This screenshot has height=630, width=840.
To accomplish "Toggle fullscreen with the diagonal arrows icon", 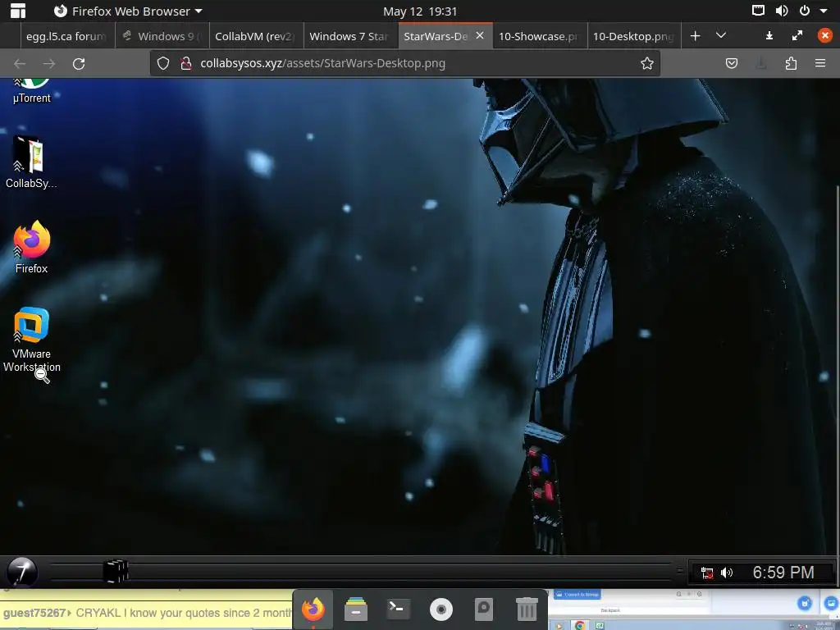I will 797,35.
